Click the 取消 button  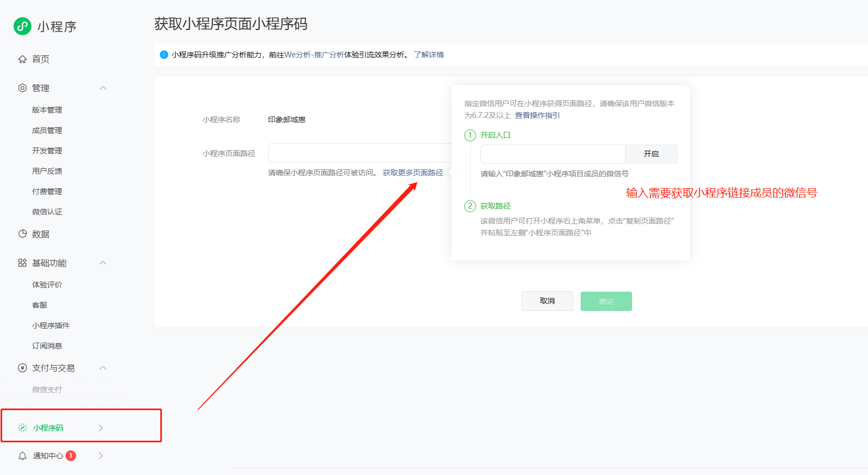[x=547, y=301]
